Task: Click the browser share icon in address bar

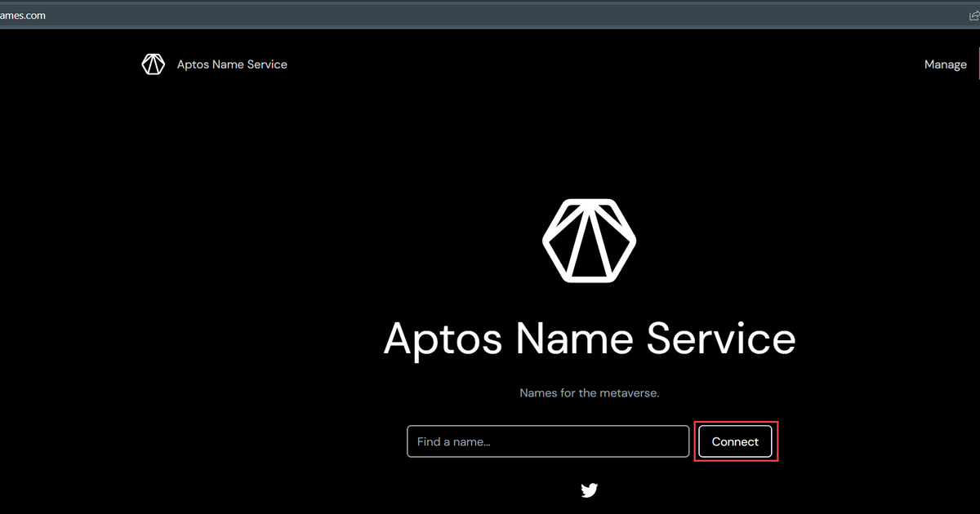Action: coord(973,15)
